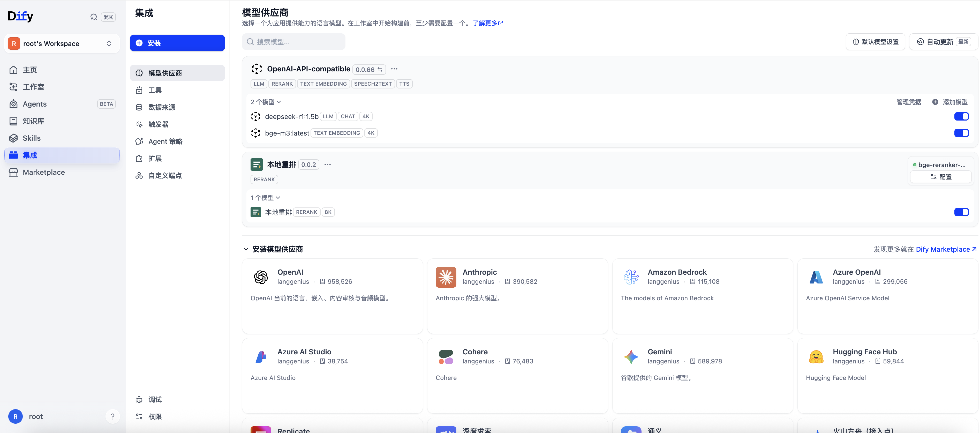
Task: Follow the 了解更多 link
Action: [488, 23]
